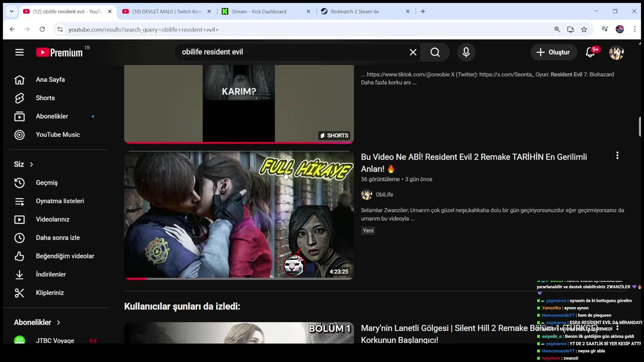Click the 4:23:25 duration label
The height and width of the screenshot is (362, 644).
(x=339, y=271)
